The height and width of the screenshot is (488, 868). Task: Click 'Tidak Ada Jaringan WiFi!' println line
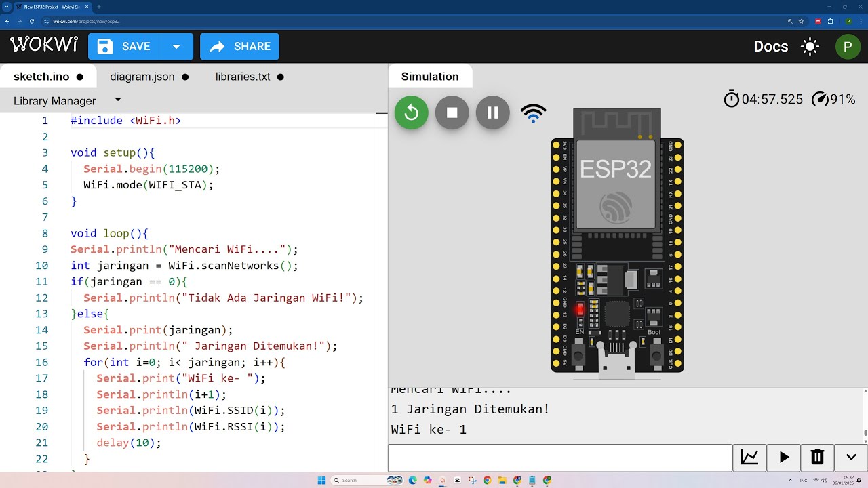click(224, 298)
